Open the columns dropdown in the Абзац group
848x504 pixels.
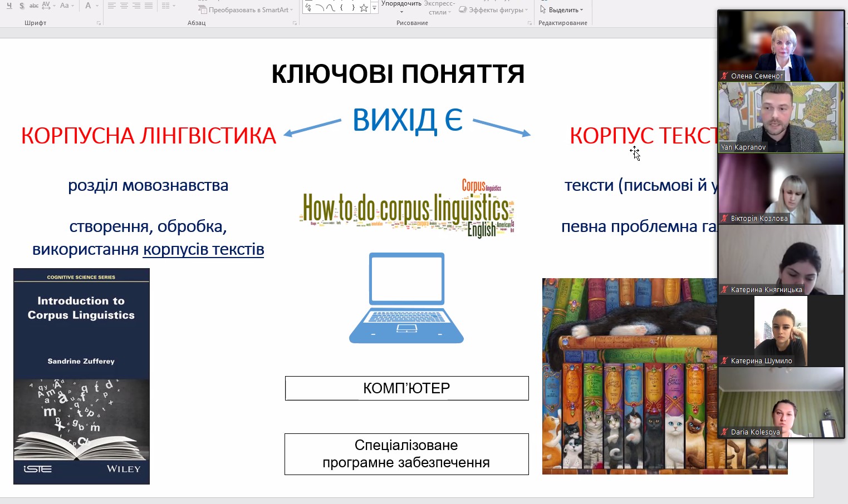point(168,6)
